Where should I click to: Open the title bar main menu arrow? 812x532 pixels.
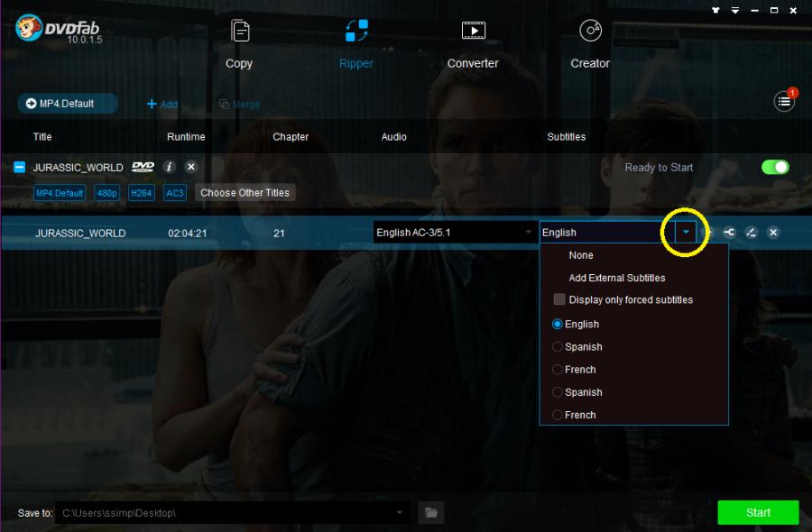click(x=734, y=10)
